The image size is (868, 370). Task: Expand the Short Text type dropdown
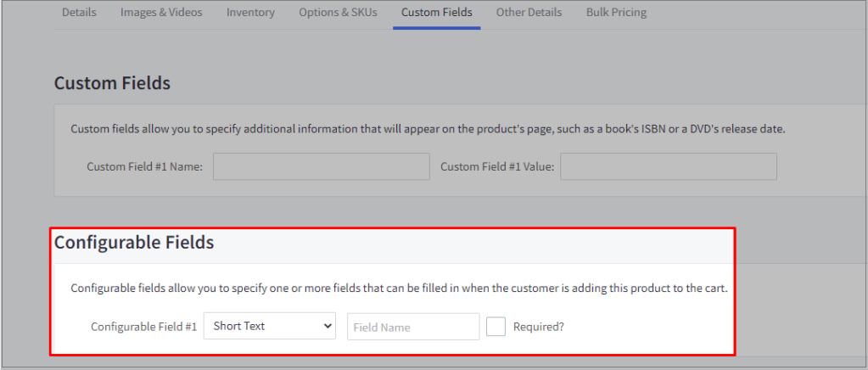tap(270, 326)
